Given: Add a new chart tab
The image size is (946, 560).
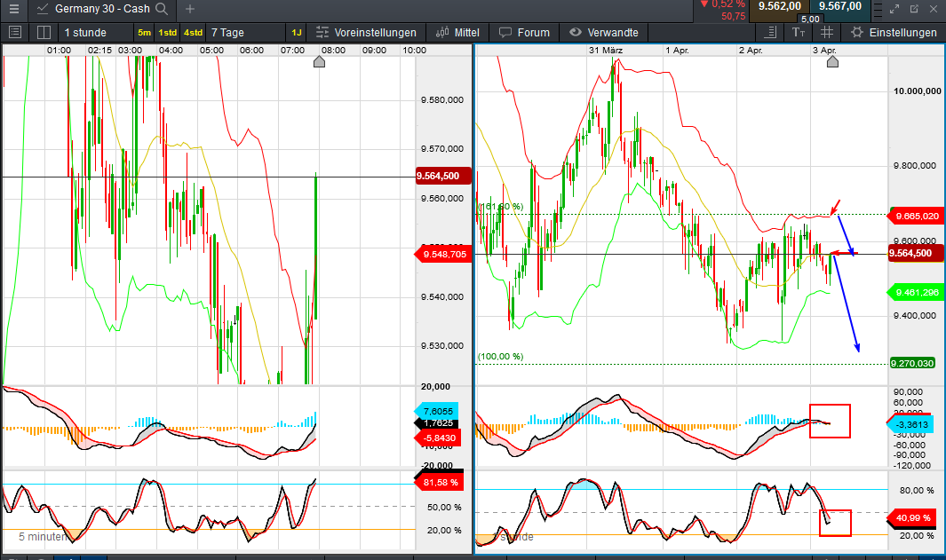Looking at the screenshot, I should pos(190,9).
